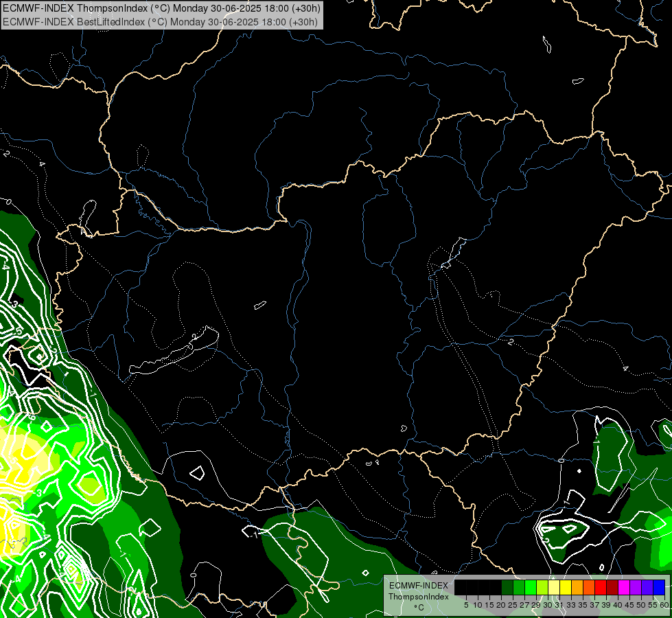Click the legend scale value 39
Viewport: 672px width, 618px height.
[606, 605]
